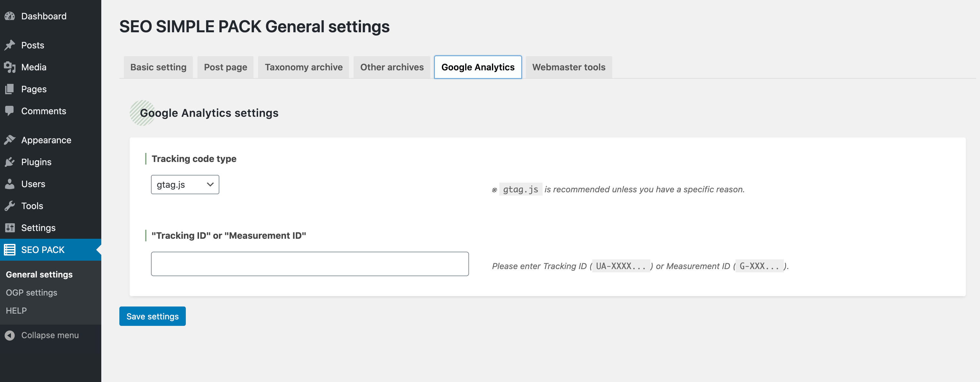Click the Appearance paintbrush icon
Viewport: 980px width, 382px height.
coord(10,140)
